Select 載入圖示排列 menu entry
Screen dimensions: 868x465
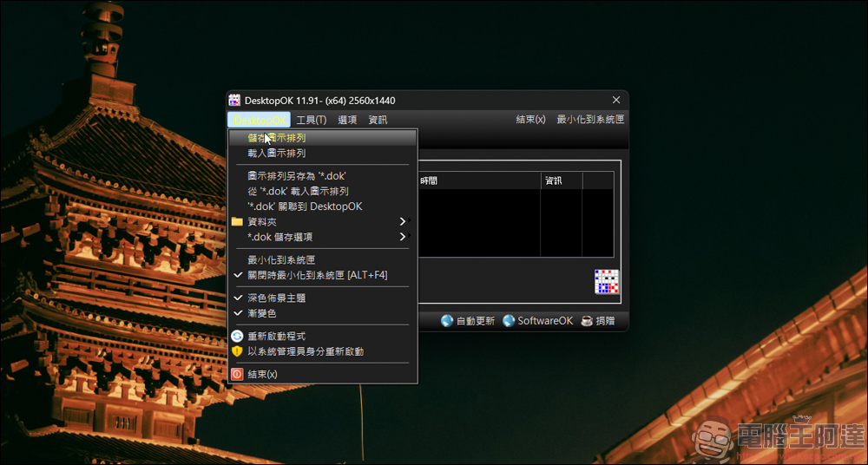point(323,154)
